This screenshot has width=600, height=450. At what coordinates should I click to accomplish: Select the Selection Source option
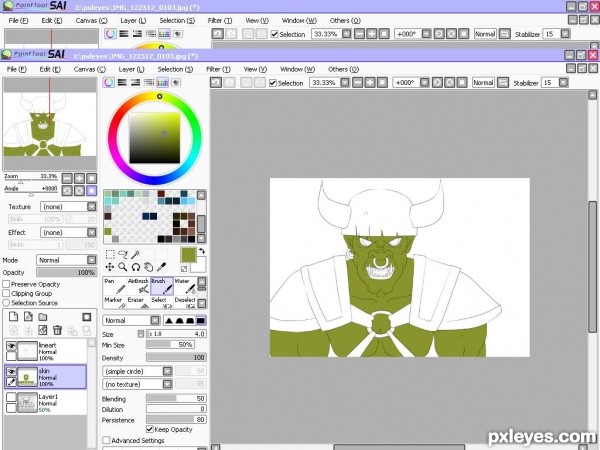click(6, 302)
